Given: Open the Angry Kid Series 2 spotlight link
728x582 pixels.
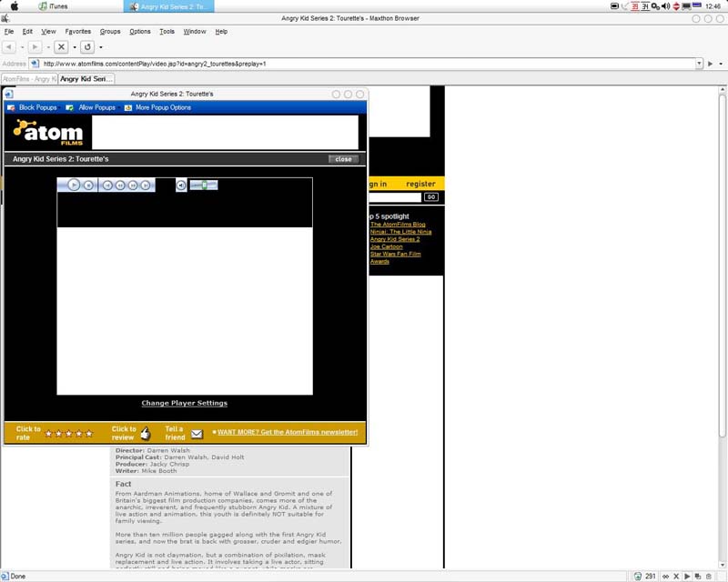Looking at the screenshot, I should point(395,239).
